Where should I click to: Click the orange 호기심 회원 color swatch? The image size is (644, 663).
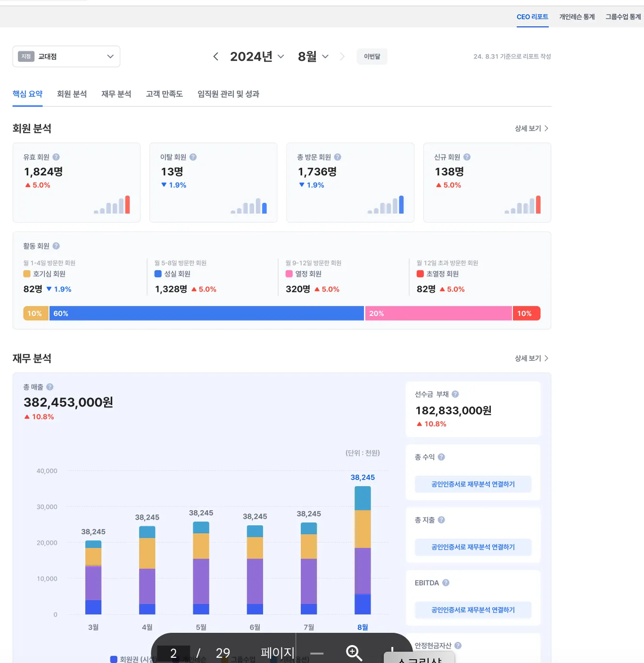[x=27, y=274]
